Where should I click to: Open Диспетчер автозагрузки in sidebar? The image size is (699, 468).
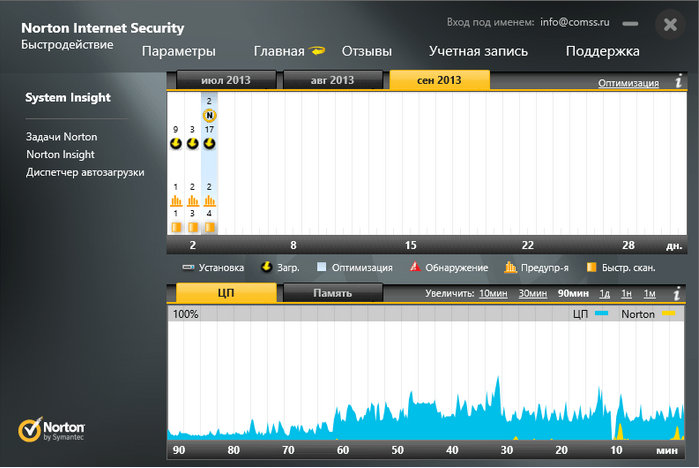point(85,172)
